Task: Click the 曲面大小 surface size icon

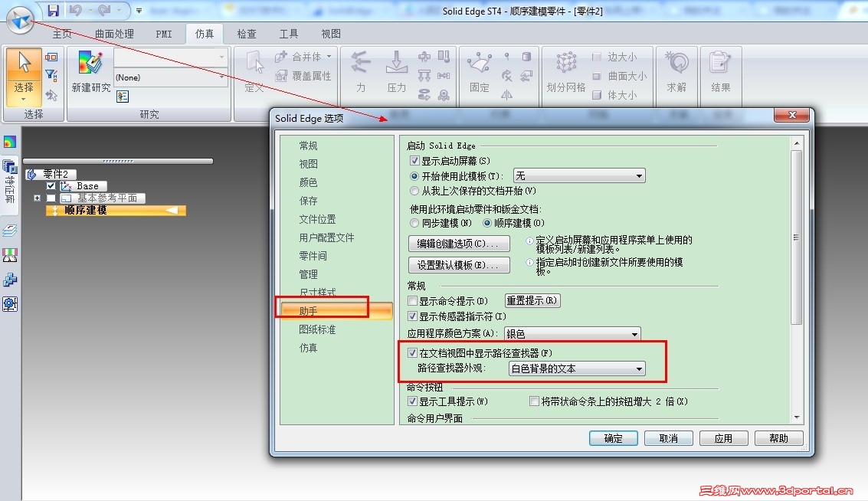Action: 597,76
